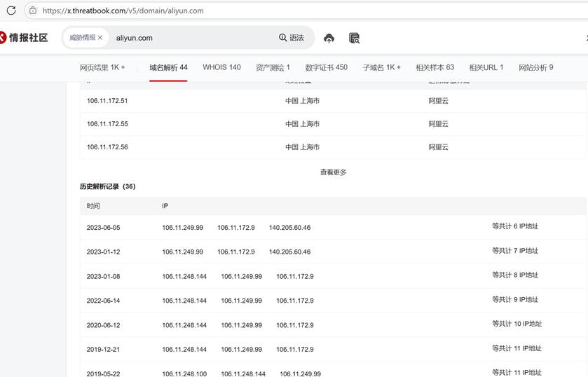Click 106.11.249.99 in the 2019-12-21 row
The width and height of the screenshot is (588, 377).
(x=242, y=350)
